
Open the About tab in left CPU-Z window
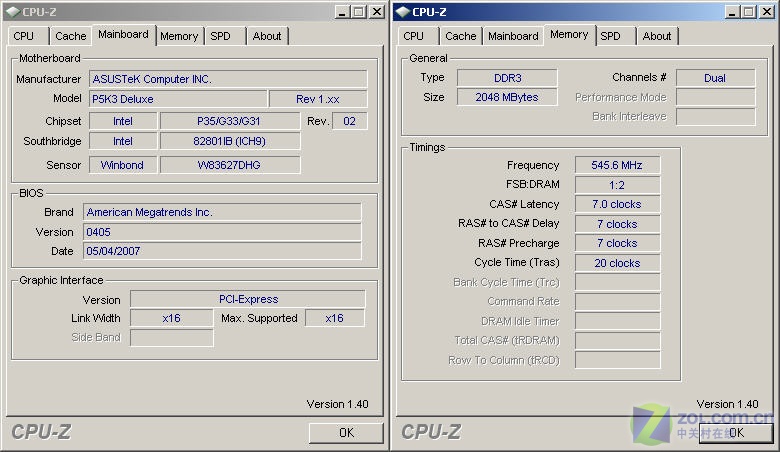[x=267, y=36]
